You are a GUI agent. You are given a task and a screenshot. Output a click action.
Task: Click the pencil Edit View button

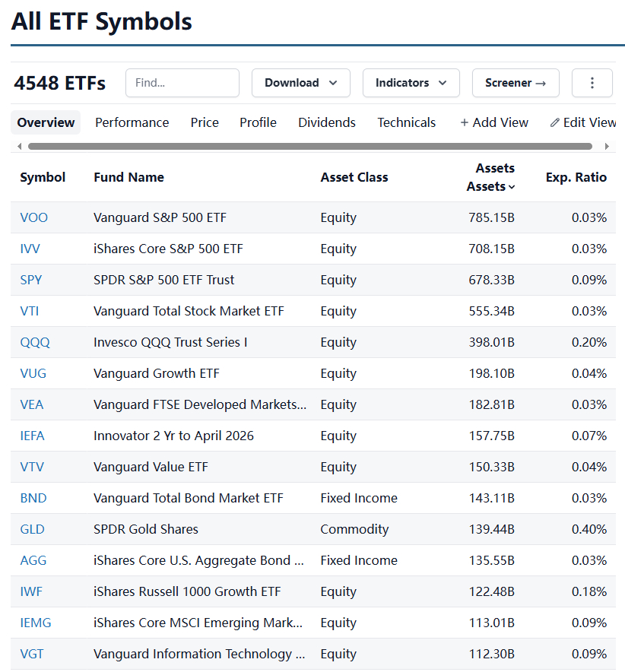point(583,122)
